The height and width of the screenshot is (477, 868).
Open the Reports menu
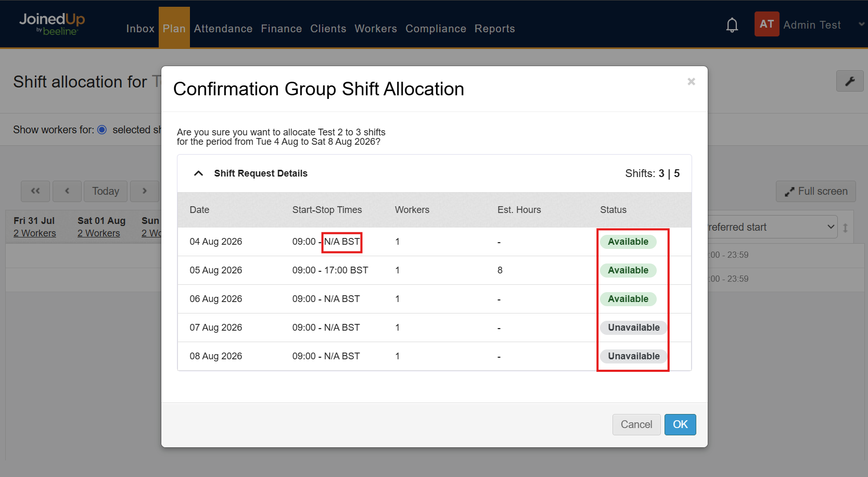(495, 29)
